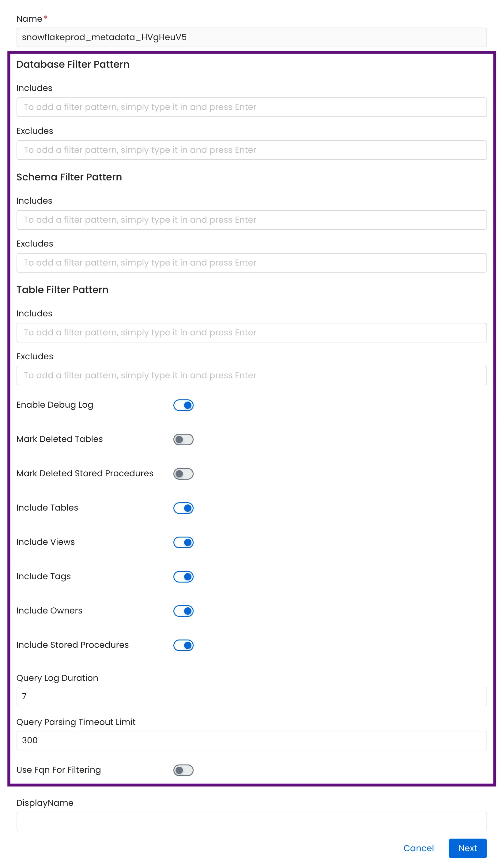Screen dimensions: 503x868
Task: Turn on Mark Deleted Stored Procedures
Action: point(183,473)
